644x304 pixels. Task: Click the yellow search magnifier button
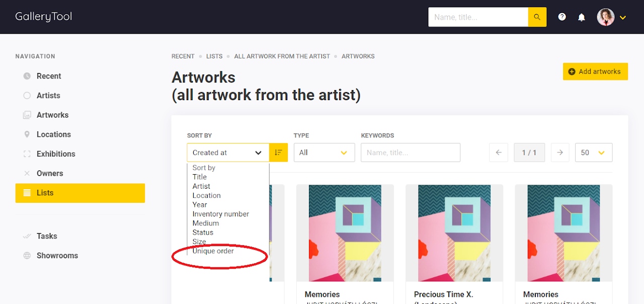click(537, 17)
